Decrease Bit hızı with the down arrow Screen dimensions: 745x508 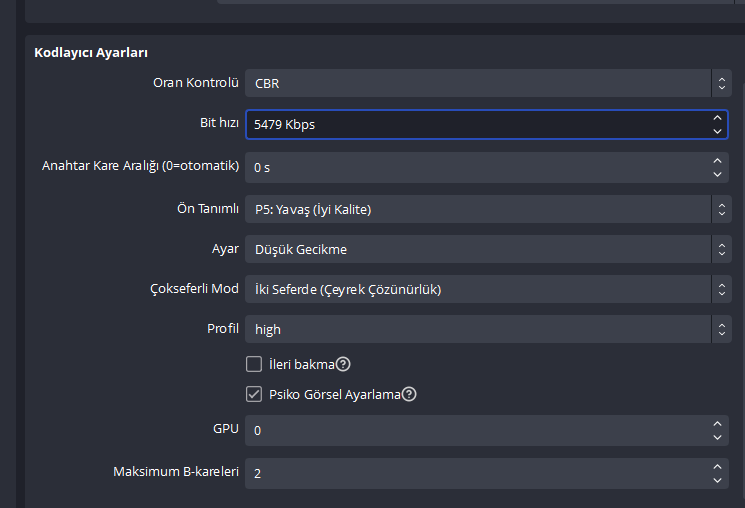tap(718, 131)
